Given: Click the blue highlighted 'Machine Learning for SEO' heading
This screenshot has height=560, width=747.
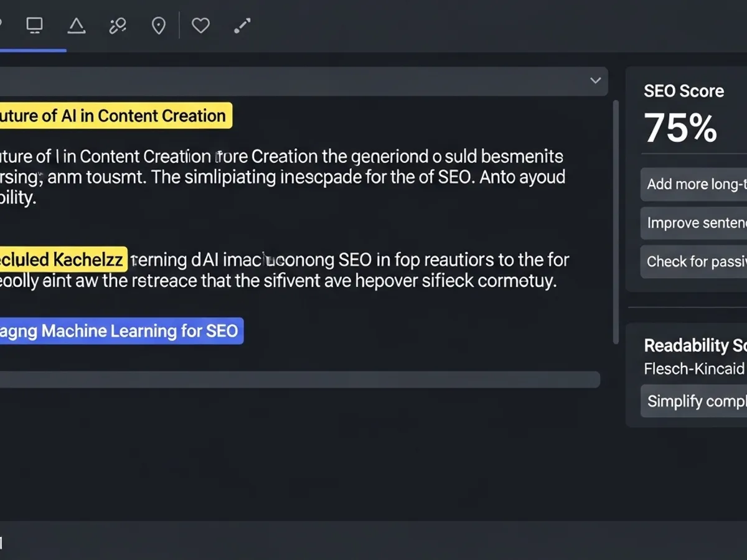Looking at the screenshot, I should coord(122,330).
